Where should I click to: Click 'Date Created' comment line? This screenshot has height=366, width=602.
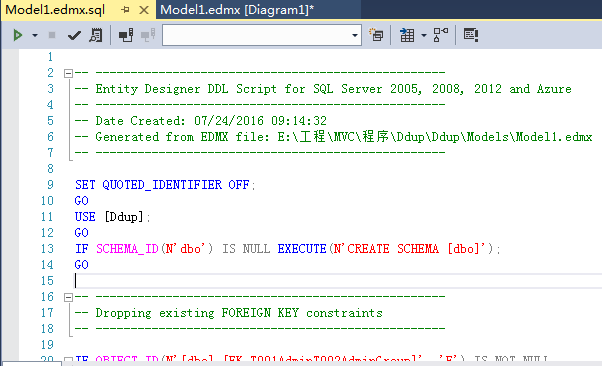pyautogui.click(x=200, y=121)
